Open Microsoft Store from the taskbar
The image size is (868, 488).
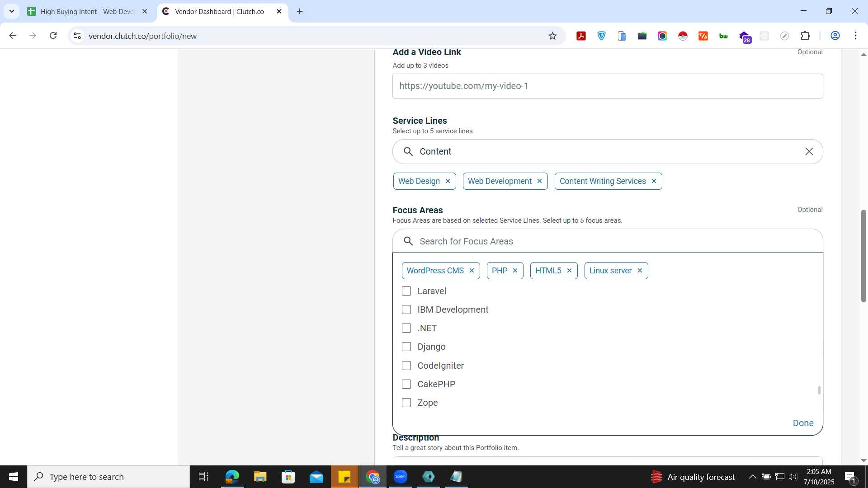[288, 477]
